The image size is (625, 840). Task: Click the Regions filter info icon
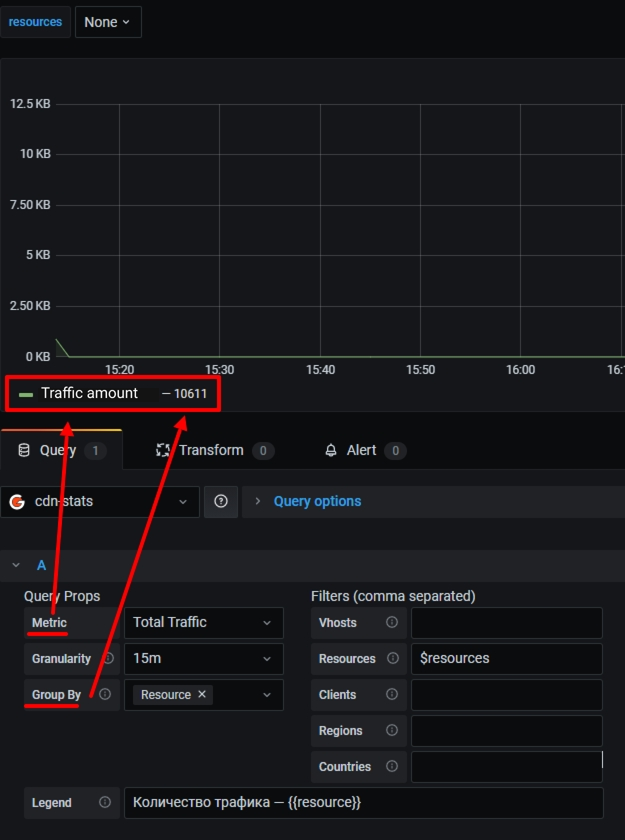pos(392,730)
